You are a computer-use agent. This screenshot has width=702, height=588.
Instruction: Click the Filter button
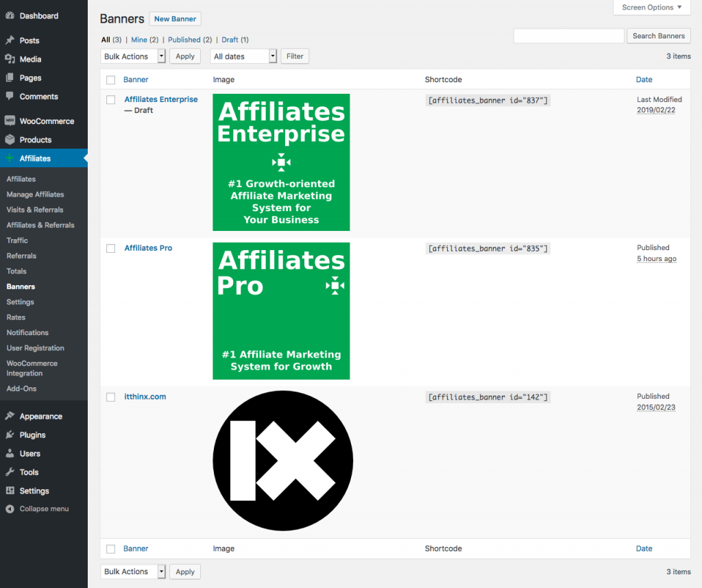(295, 56)
